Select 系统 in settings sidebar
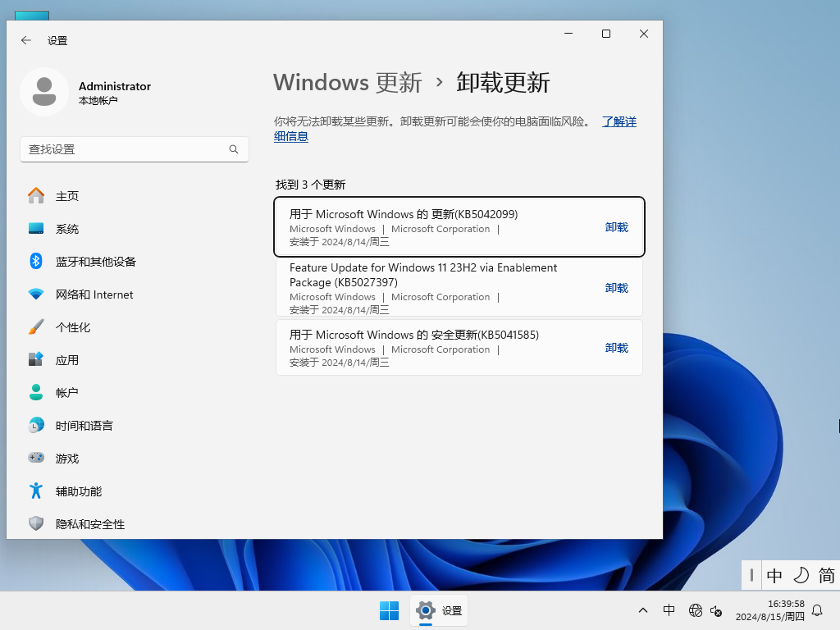 click(67, 228)
